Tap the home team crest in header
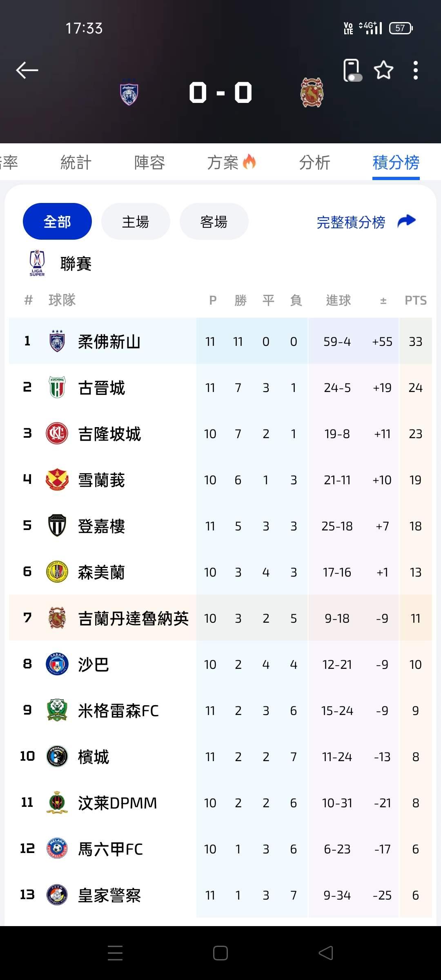This screenshot has height=980, width=441. [129, 93]
